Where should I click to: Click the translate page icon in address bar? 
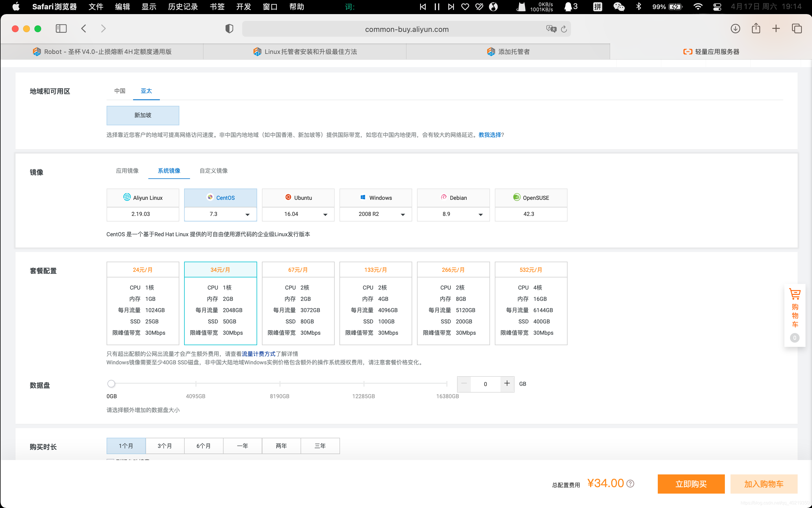551,29
